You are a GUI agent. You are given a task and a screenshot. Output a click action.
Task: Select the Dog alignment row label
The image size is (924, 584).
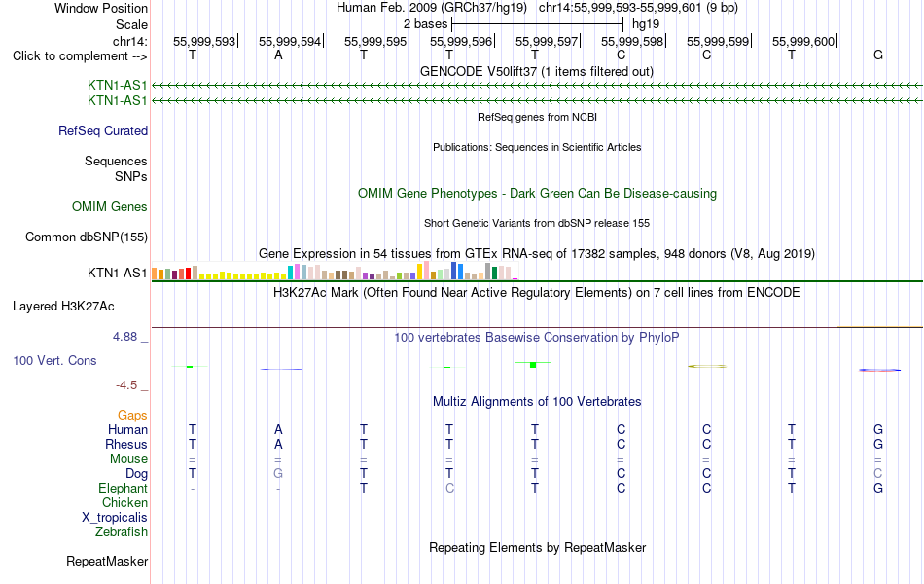(x=136, y=474)
